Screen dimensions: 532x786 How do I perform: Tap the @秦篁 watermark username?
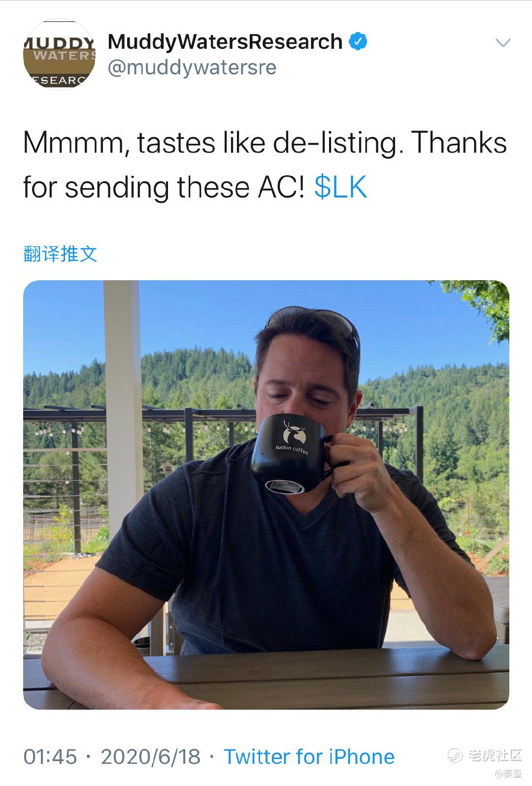pyautogui.click(x=508, y=774)
